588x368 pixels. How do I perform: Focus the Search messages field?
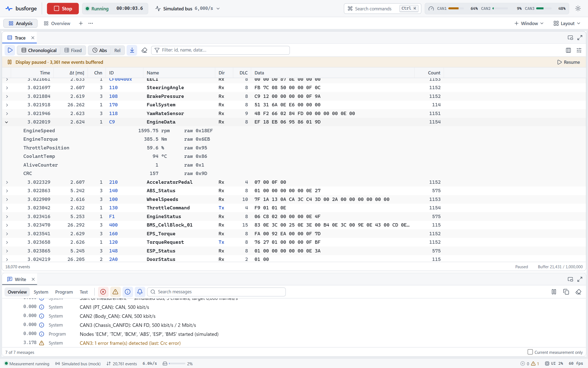tap(216, 292)
